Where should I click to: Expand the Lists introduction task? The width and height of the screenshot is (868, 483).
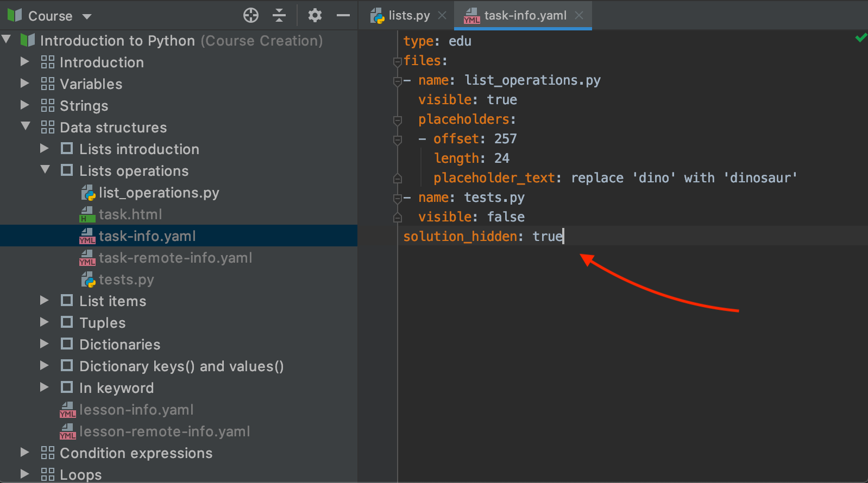pyautogui.click(x=45, y=148)
